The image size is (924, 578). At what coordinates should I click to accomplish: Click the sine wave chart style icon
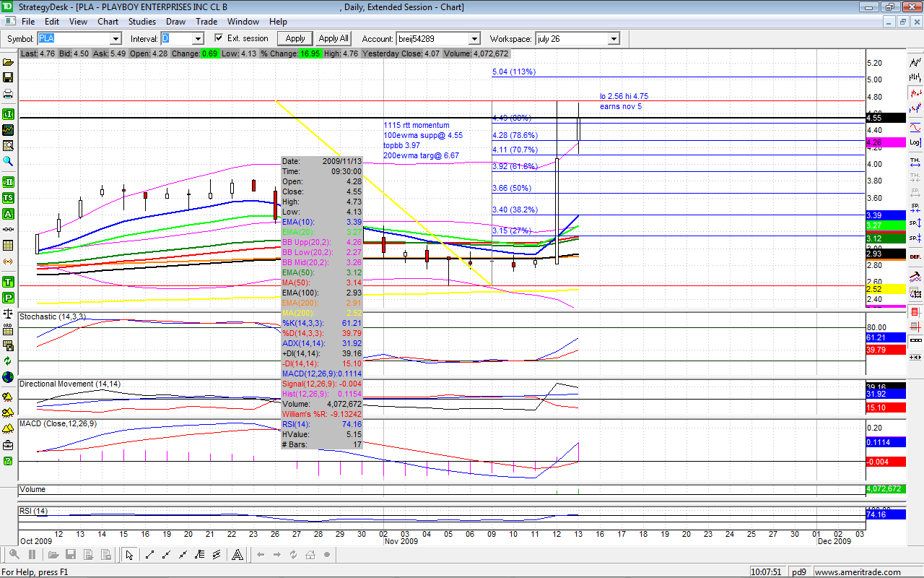click(915, 127)
